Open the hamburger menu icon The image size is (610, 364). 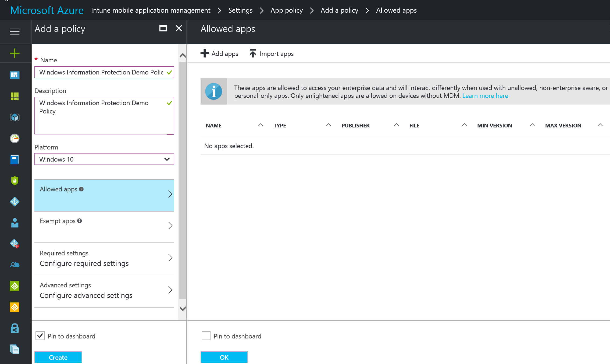[x=15, y=32]
